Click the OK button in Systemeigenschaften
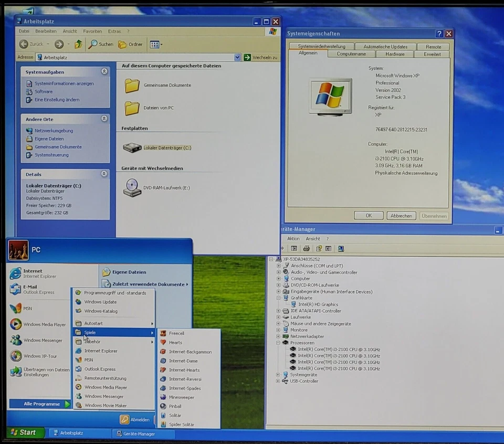The height and width of the screenshot is (444, 504). (368, 216)
